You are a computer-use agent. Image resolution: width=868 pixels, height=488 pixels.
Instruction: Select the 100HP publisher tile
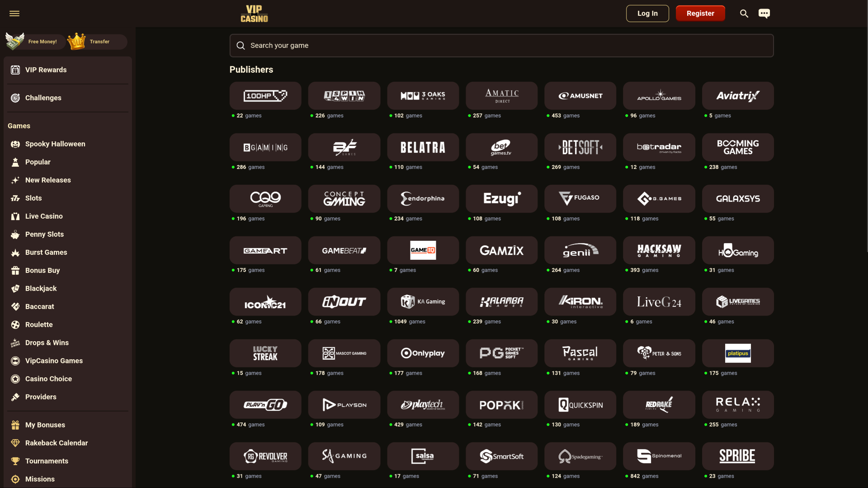tap(265, 96)
